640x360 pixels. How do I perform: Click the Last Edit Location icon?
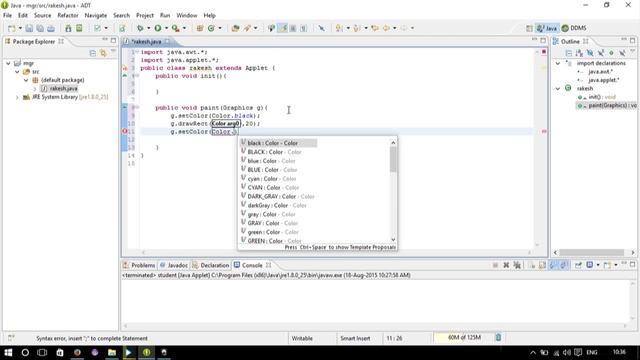375,28
